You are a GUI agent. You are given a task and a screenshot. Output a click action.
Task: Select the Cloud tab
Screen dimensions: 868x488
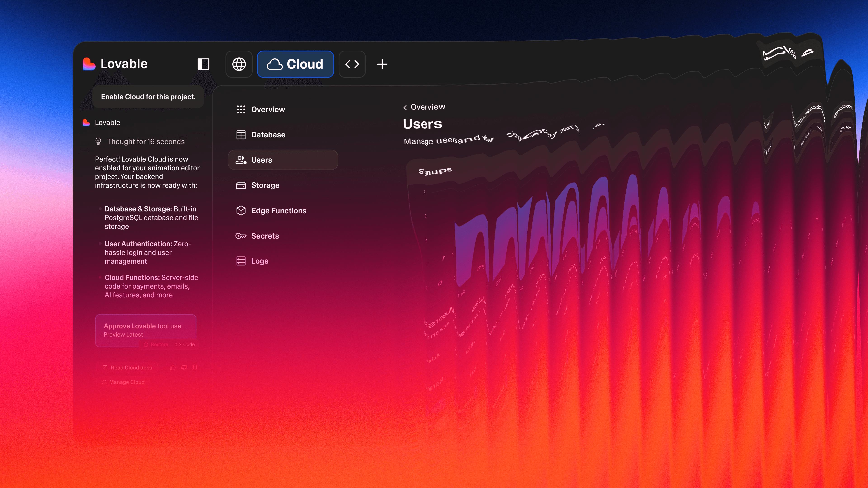coord(295,64)
